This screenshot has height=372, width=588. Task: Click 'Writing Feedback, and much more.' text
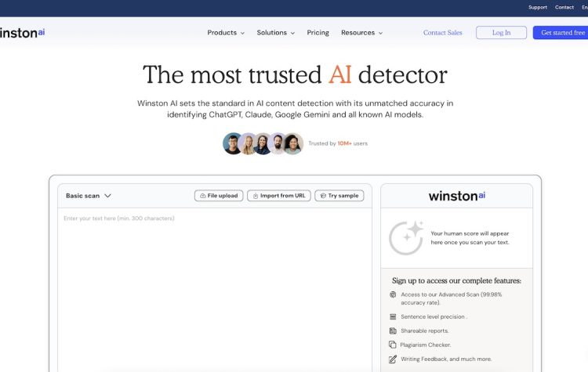coord(446,359)
